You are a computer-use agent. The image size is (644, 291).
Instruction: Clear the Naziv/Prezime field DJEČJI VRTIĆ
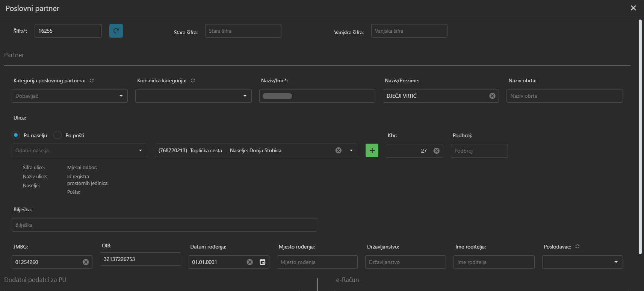coord(492,96)
